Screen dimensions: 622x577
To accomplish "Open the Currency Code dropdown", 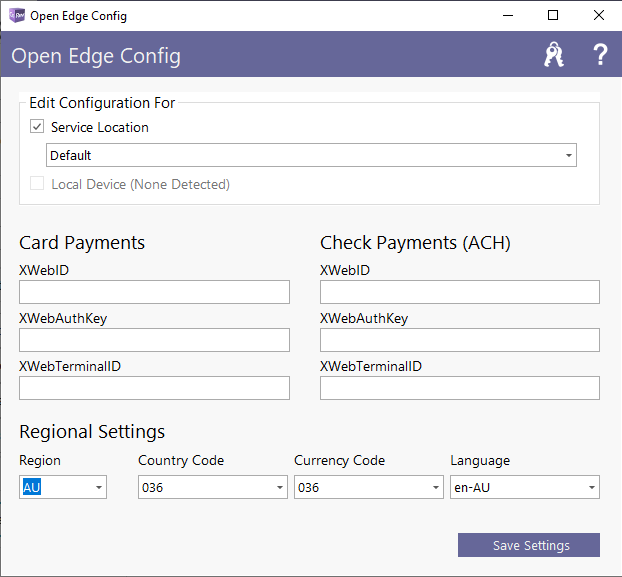I will 369,487.
